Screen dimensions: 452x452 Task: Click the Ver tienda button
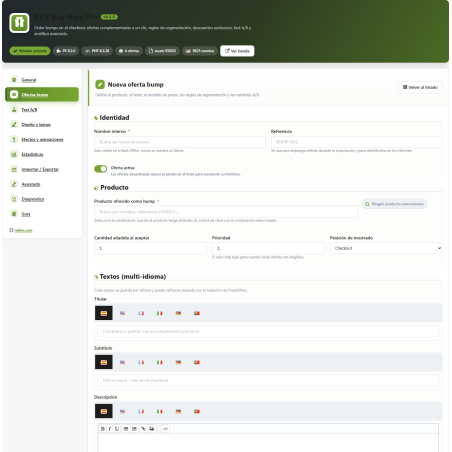(x=237, y=51)
